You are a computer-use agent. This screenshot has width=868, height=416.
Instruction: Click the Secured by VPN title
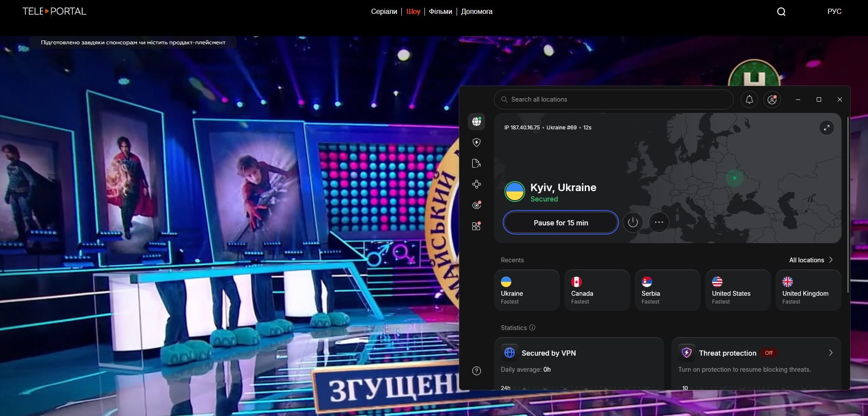tap(549, 353)
